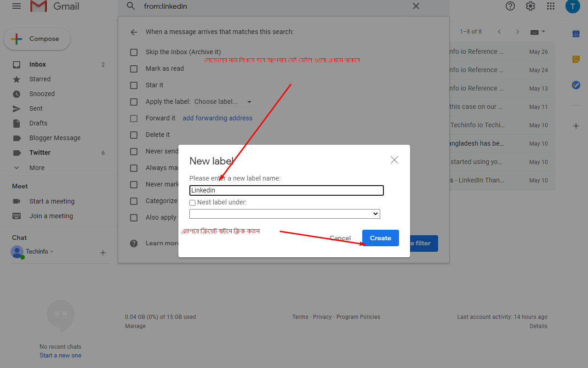Check the Apply the label option
The width and height of the screenshot is (588, 368).
point(134,102)
